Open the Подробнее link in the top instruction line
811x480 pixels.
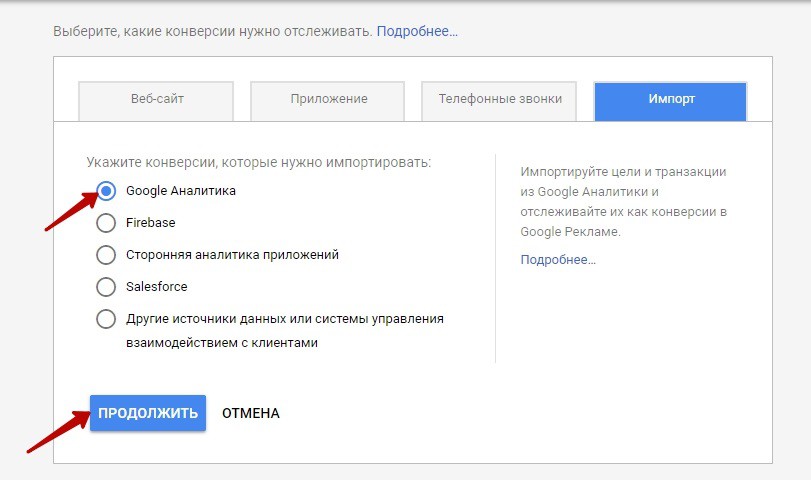click(x=417, y=32)
